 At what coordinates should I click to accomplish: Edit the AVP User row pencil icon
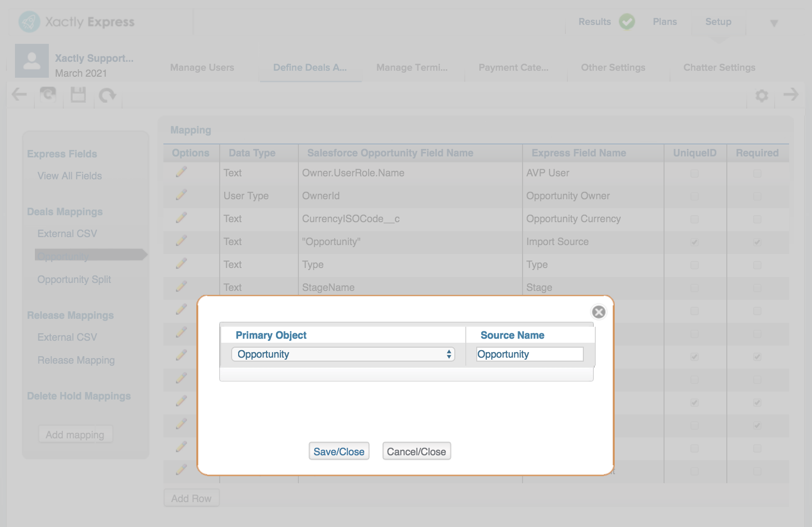(181, 172)
